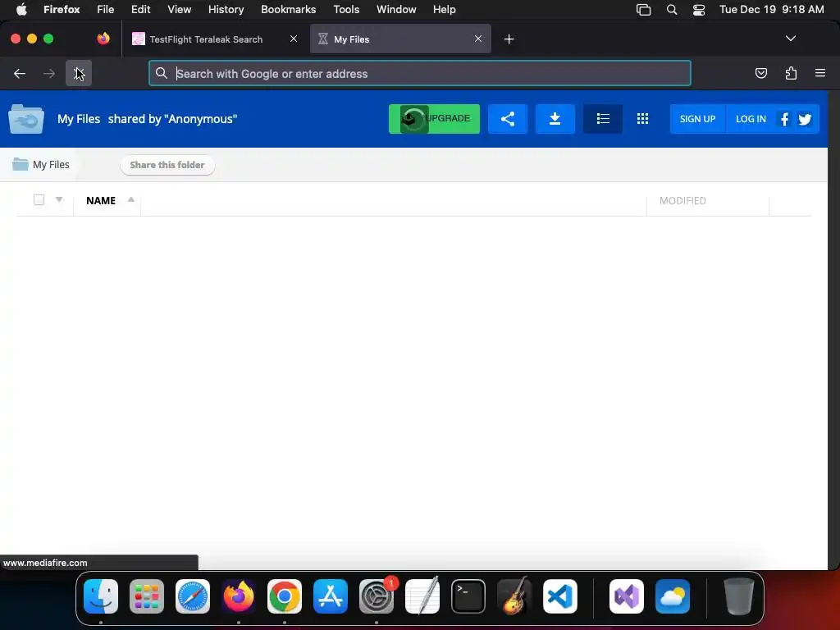Screen dimensions: 840x630
Task: Click the green UPGRADE button
Action: click(435, 119)
